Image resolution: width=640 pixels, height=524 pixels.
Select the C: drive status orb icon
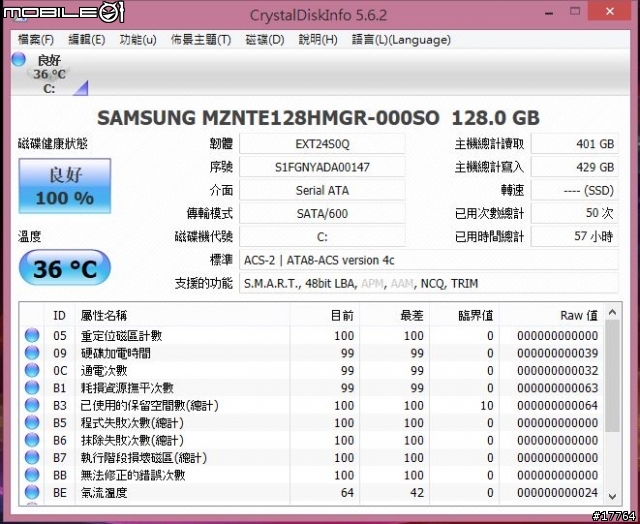coord(18,60)
